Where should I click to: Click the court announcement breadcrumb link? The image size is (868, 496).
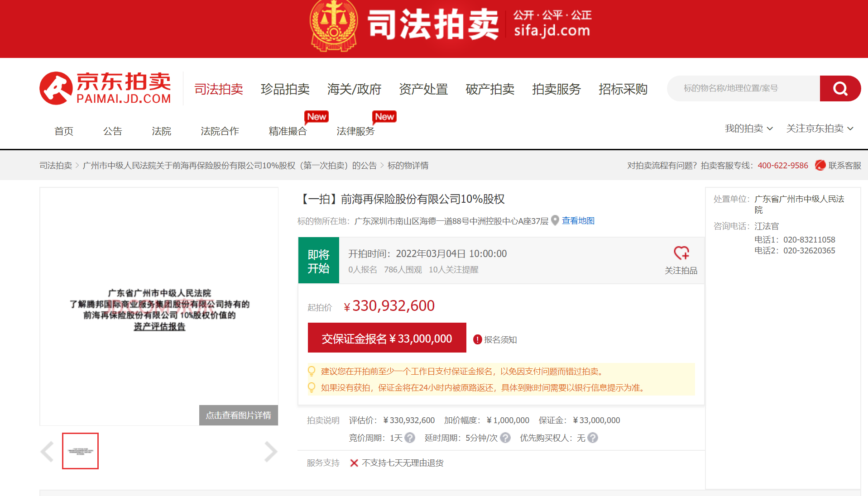[230, 166]
